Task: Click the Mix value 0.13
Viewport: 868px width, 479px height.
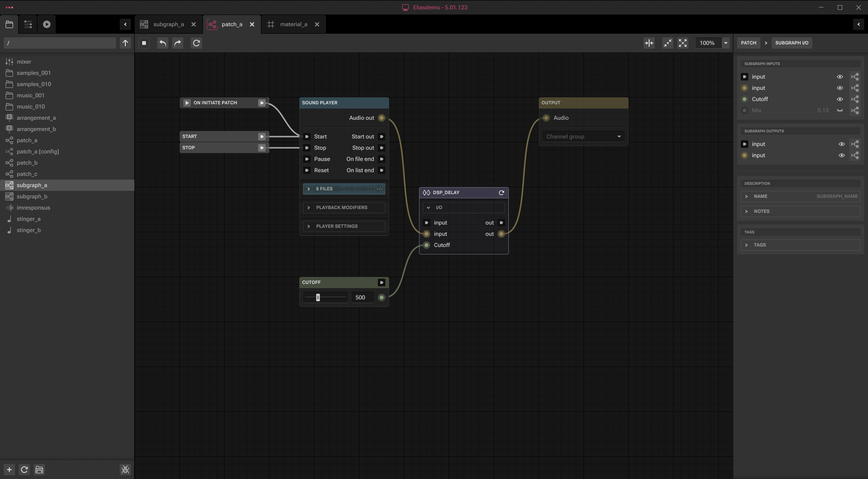Action: (823, 110)
